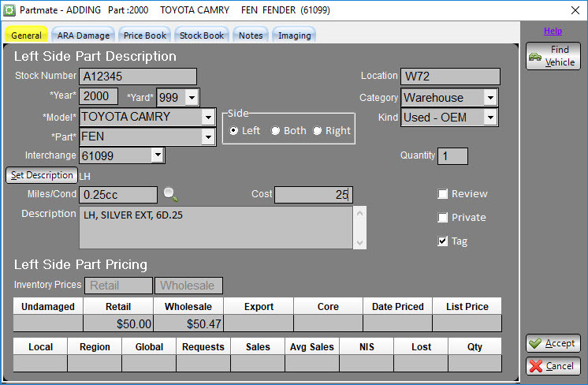This screenshot has height=385, width=588.
Task: Open the Yard dropdown
Action: [x=192, y=98]
